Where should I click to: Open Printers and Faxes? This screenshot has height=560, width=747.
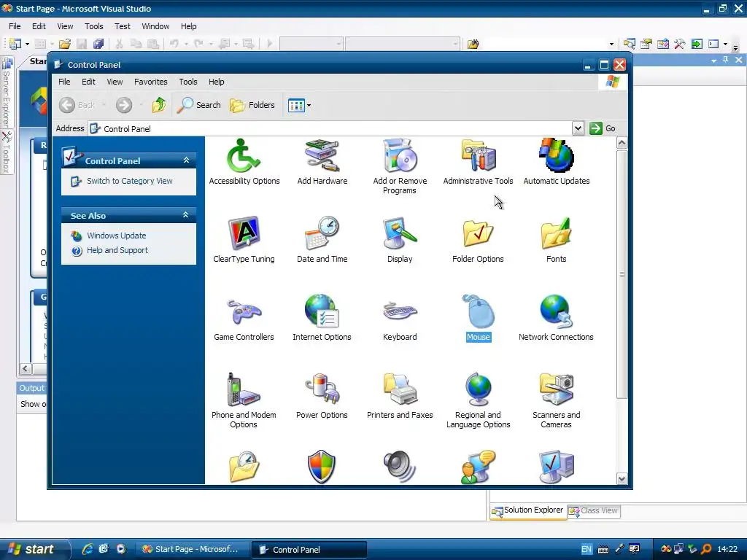[400, 396]
